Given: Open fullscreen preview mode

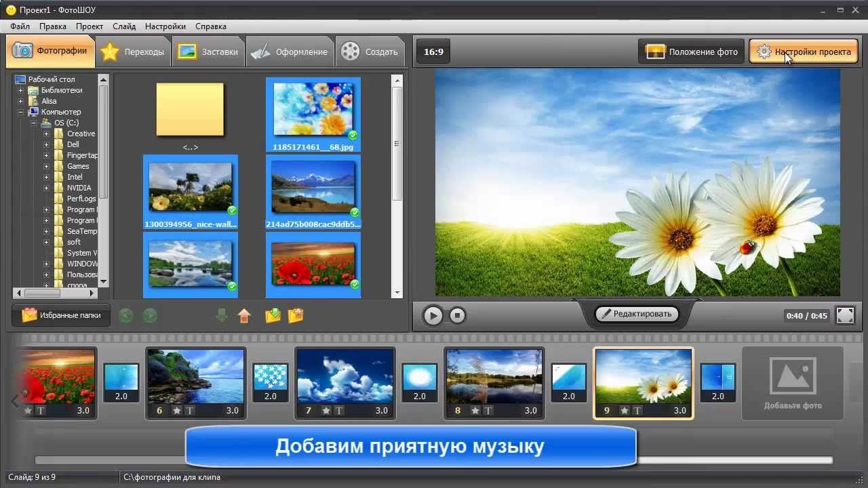Looking at the screenshot, I should click(845, 315).
